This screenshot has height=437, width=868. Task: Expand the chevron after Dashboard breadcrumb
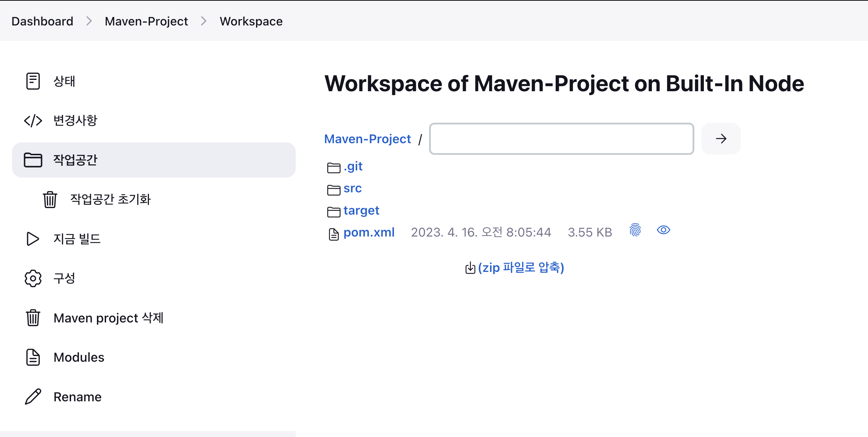pyautogui.click(x=89, y=21)
